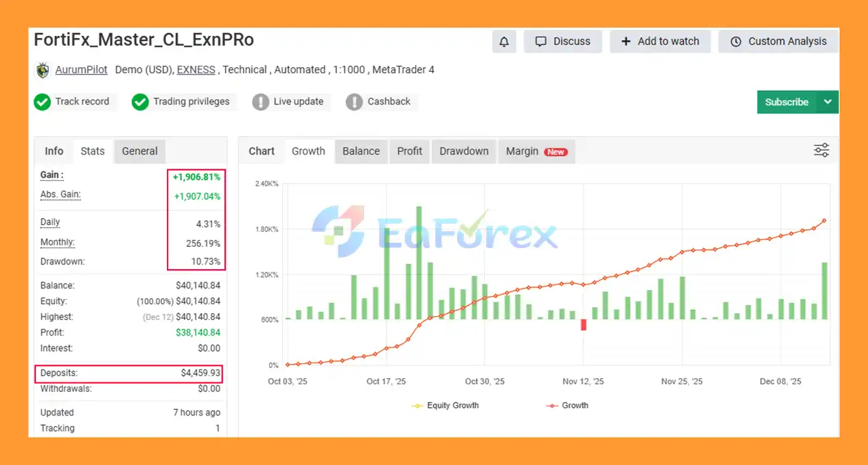This screenshot has height=465, width=868.
Task: Click the notification bell icon
Action: [504, 41]
